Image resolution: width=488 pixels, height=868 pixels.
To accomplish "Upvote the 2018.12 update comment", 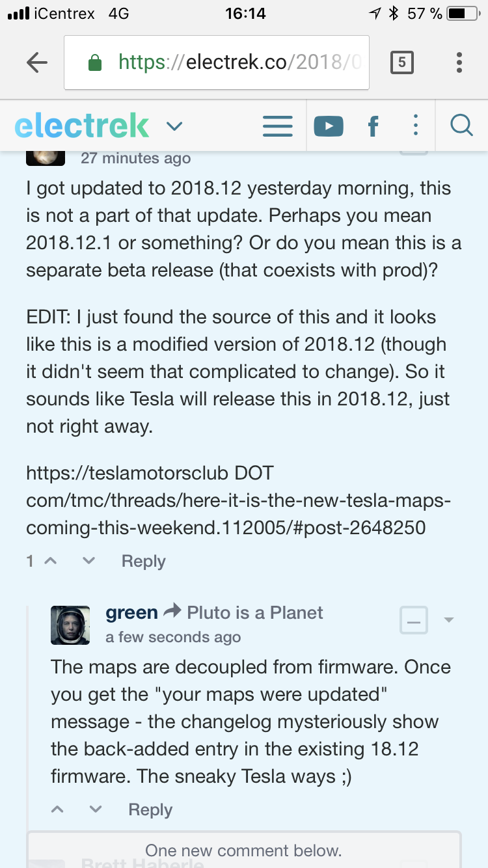I will (50, 560).
